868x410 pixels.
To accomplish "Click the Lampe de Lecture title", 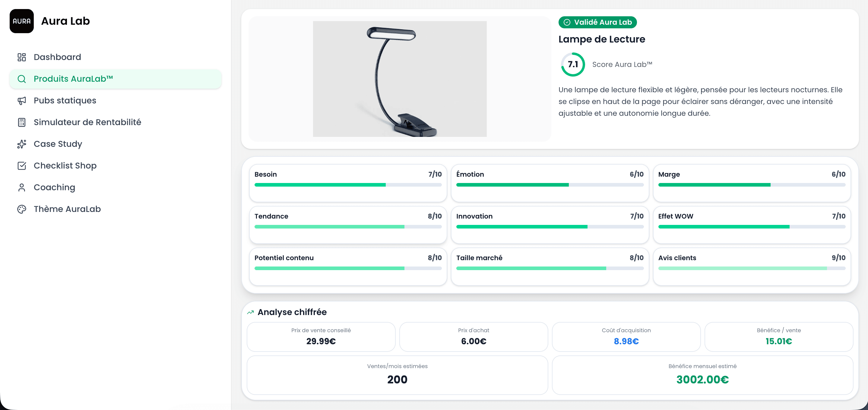I will tap(601, 39).
